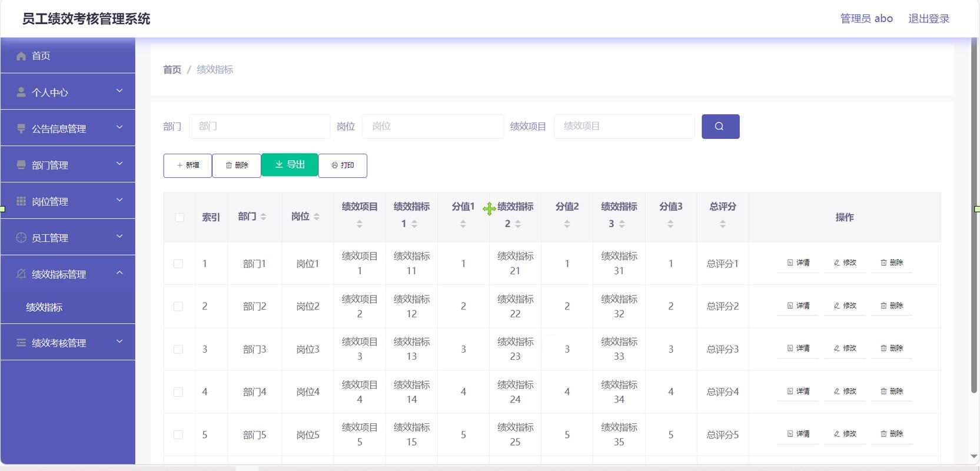This screenshot has height=471, width=980.
Task: Click the magnifier search button
Action: click(720, 127)
